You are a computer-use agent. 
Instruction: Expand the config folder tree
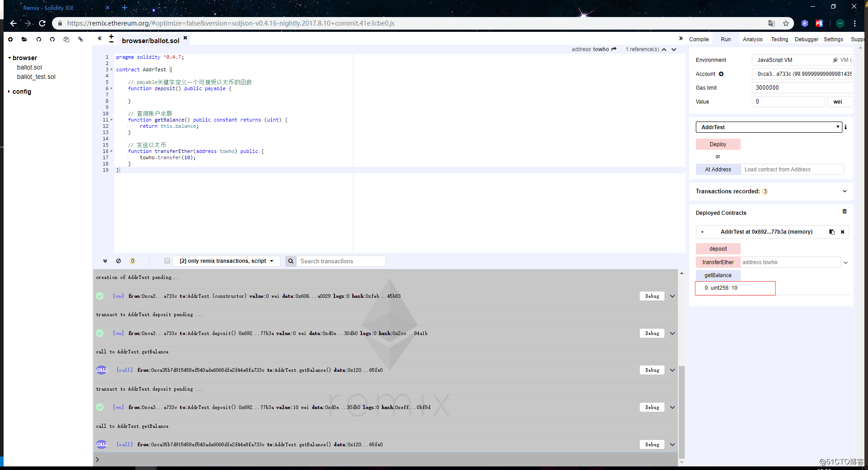click(x=9, y=91)
